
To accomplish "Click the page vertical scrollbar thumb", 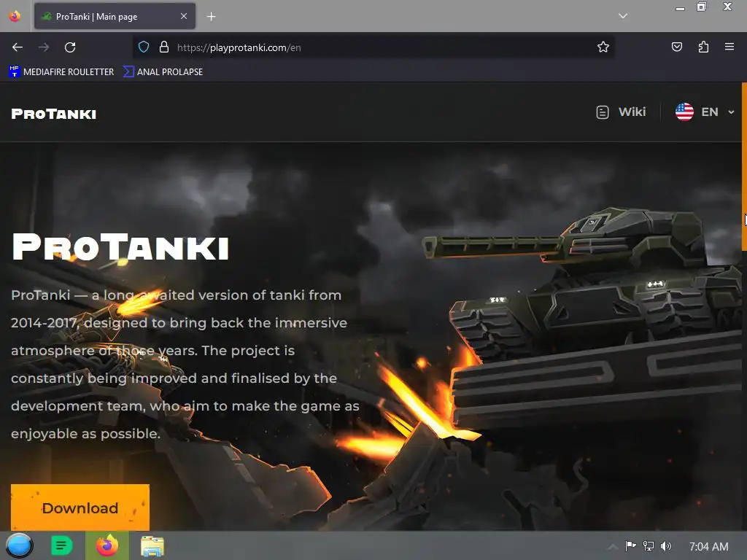I will [744, 167].
